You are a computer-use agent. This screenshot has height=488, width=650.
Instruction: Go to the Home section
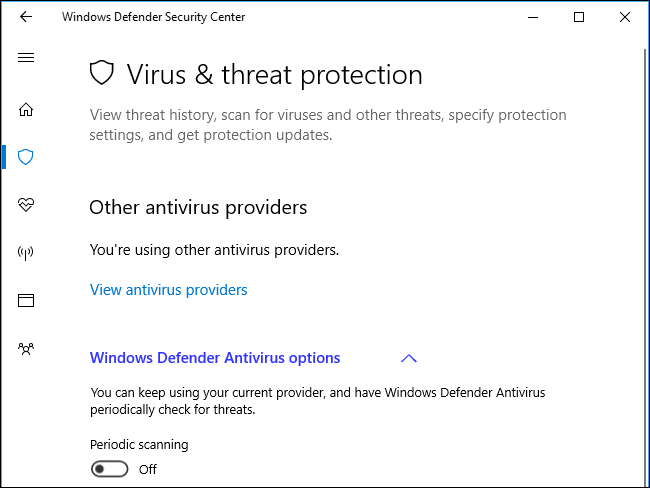pyautogui.click(x=26, y=109)
